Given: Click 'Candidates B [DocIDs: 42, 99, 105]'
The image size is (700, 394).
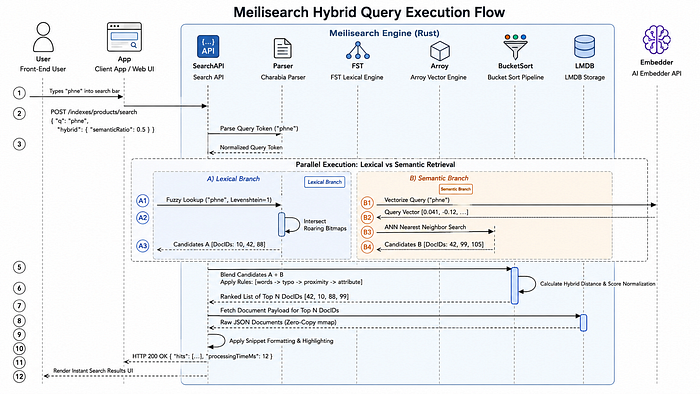Looking at the screenshot, I should (x=434, y=244).
